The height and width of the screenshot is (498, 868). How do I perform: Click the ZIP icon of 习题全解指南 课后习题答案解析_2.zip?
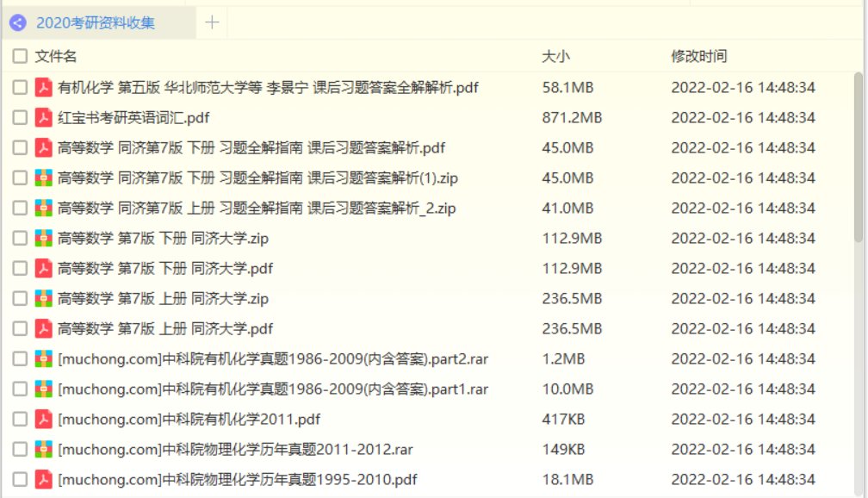41,208
